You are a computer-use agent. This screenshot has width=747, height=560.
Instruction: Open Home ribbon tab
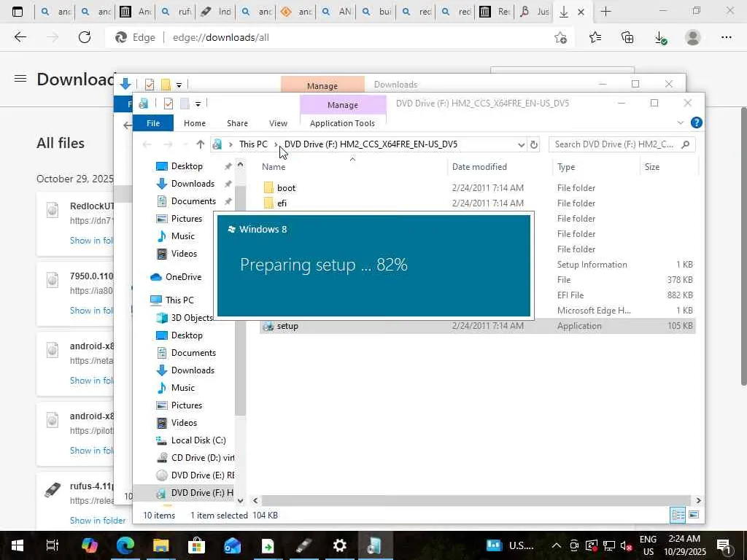194,123
